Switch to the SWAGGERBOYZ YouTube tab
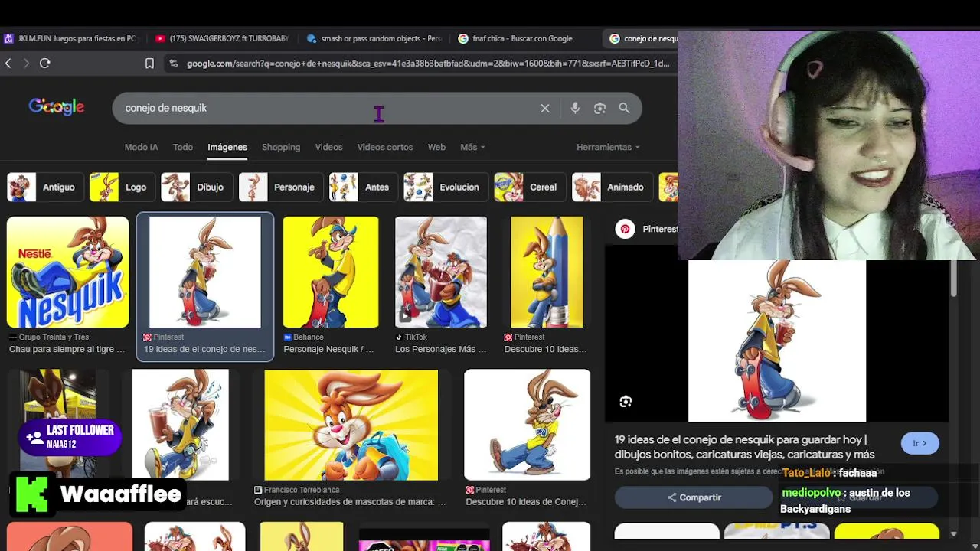This screenshot has width=980, height=551. [222, 38]
